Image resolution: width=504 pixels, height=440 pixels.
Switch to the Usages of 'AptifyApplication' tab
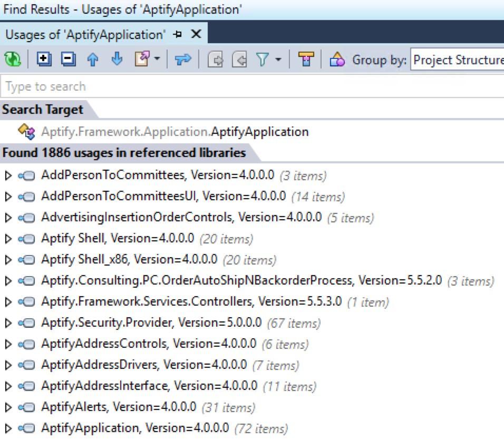point(84,34)
